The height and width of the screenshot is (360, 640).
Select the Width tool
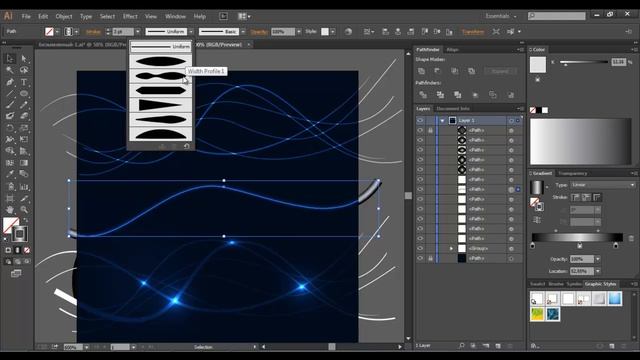pyautogui.click(x=10, y=139)
